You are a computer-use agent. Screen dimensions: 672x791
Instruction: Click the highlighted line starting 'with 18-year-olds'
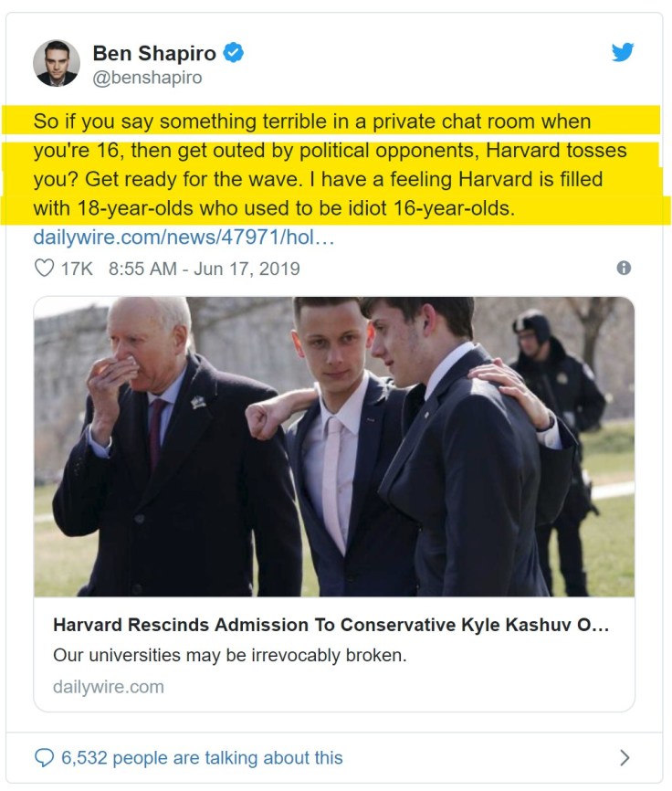pos(274,208)
